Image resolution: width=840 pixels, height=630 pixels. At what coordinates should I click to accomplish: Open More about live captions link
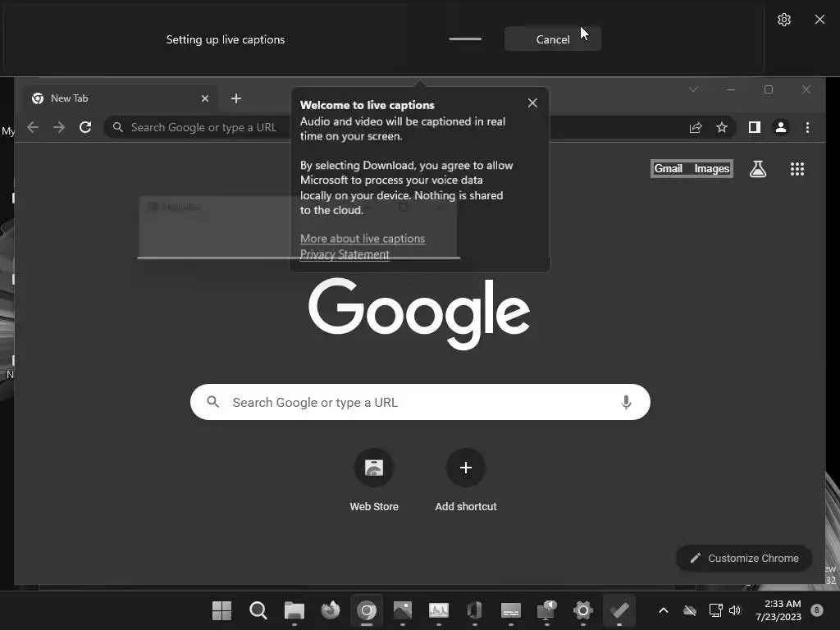[362, 239]
